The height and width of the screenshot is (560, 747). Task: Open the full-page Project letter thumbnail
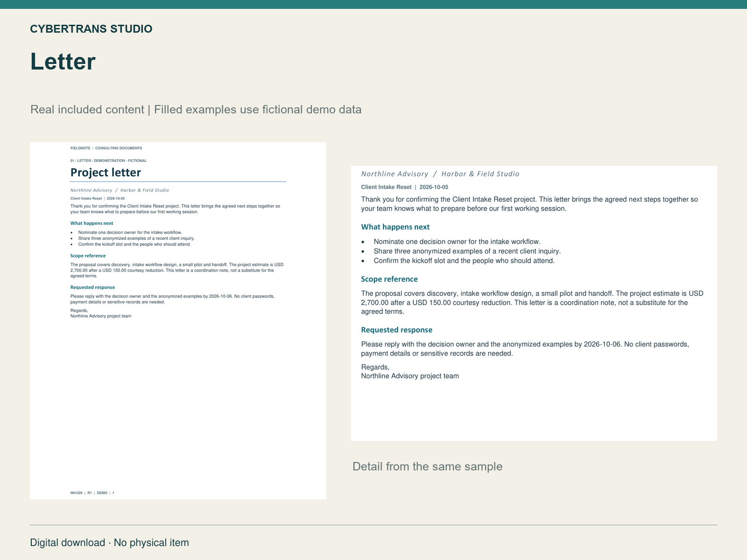click(178, 321)
